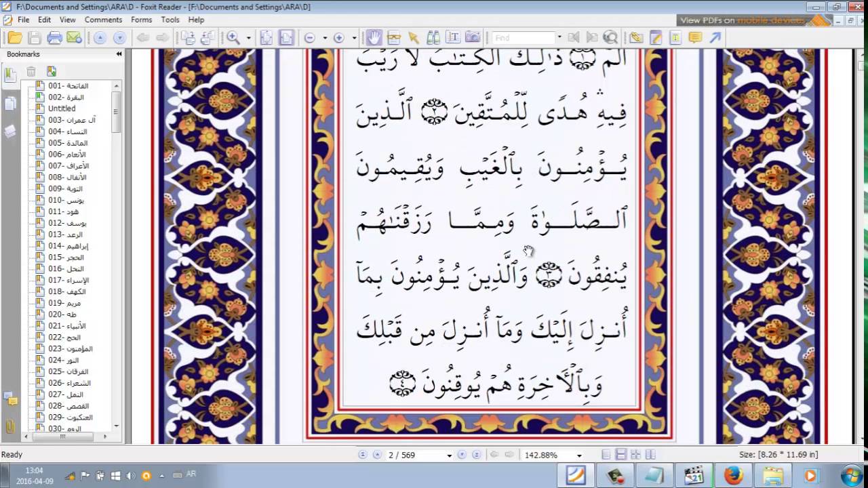Email the document using the envelope icon
This screenshot has width=868, height=488.
click(x=74, y=38)
